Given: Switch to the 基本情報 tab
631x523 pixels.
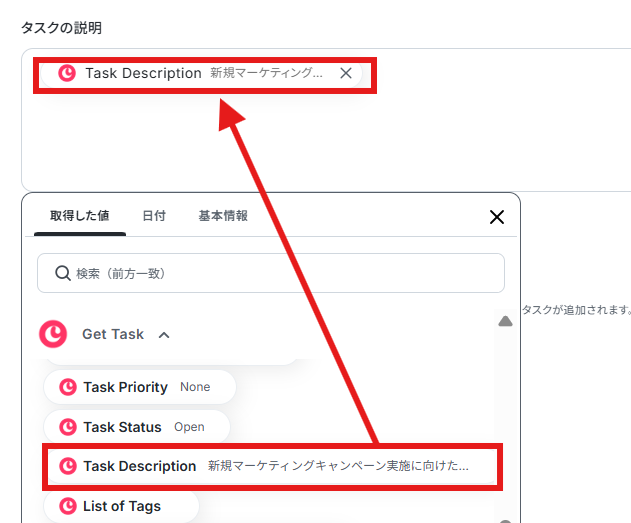Looking at the screenshot, I should point(223,216).
